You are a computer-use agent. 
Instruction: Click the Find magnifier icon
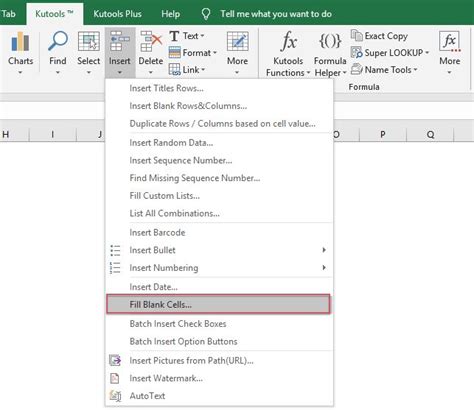click(58, 41)
